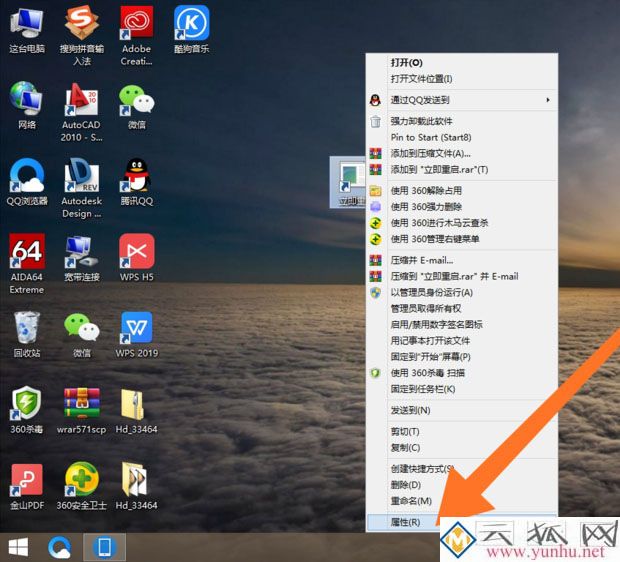
Task: Choose 使用 360管理右键菜单
Action: (462, 239)
